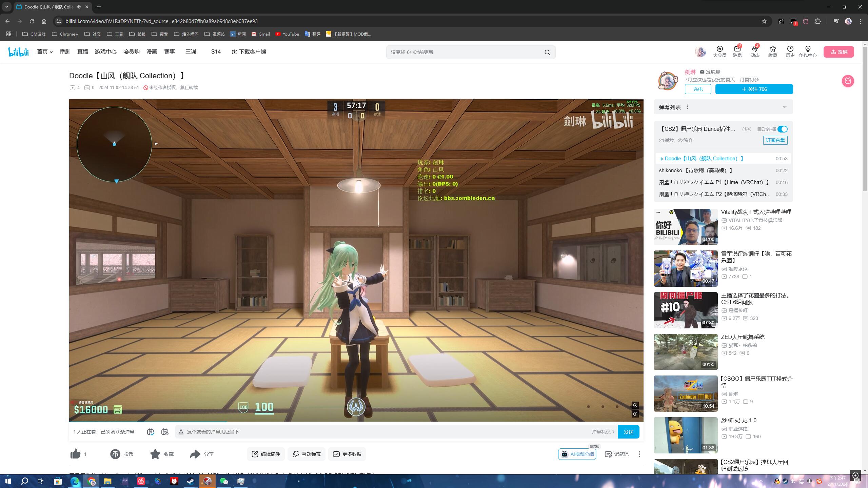Click 关注 706 follow button

(754, 89)
